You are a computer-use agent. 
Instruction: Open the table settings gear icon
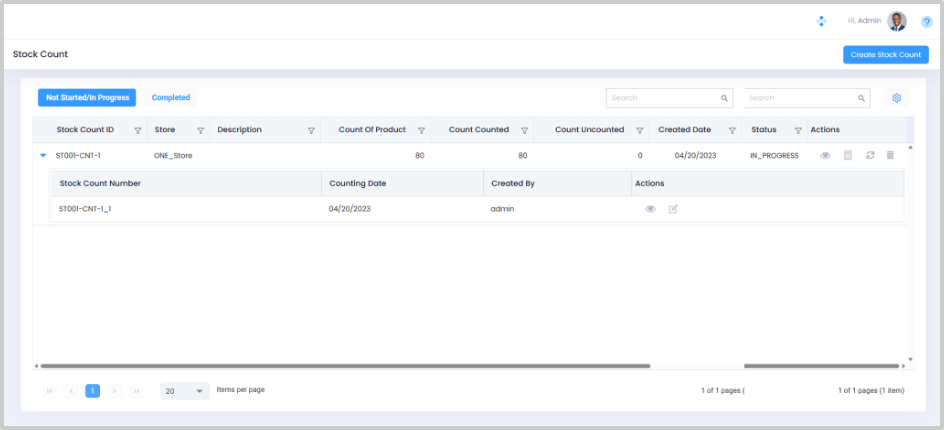897,98
